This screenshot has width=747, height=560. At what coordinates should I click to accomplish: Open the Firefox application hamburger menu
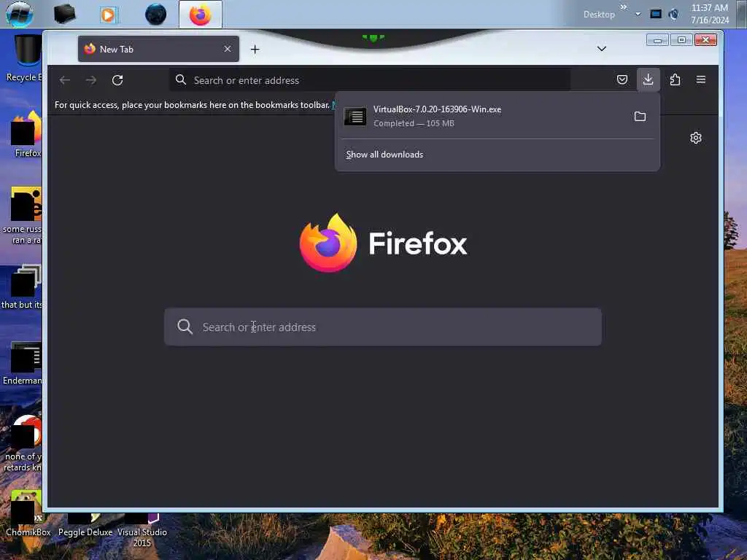pos(701,79)
